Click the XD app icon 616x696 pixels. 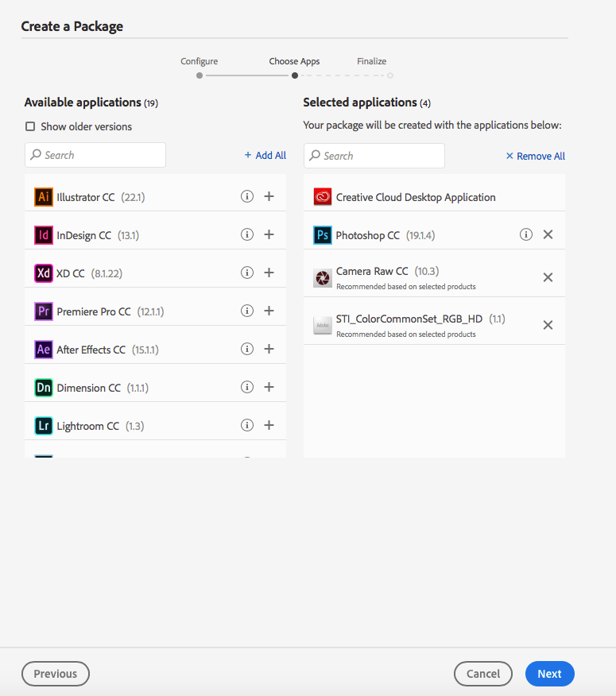coord(44,273)
